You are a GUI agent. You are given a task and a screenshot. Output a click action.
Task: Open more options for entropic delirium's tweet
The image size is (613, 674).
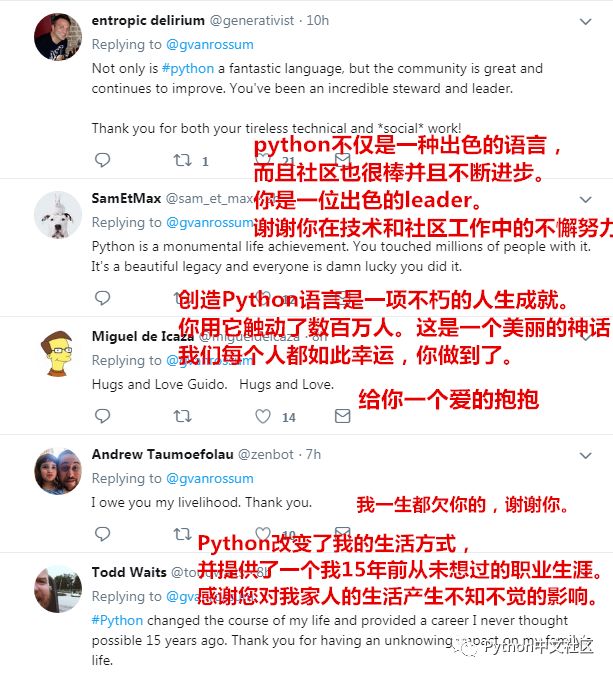(585, 21)
